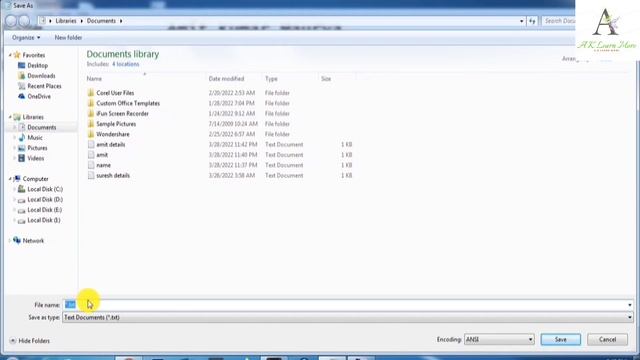Click Computer heading in navigation pane
Viewport: 640px width, 360px height.
tap(36, 179)
